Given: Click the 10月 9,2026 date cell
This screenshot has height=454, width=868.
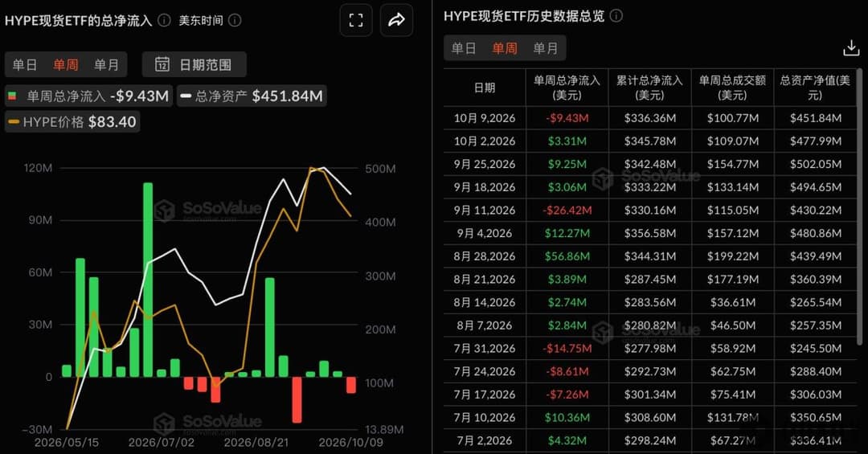Looking at the screenshot, I should (485, 118).
